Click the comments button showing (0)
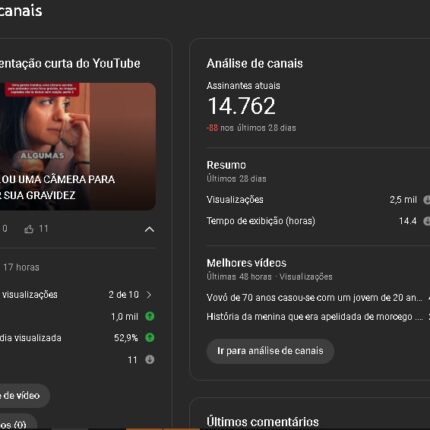430x430 pixels. pyautogui.click(x=18, y=423)
